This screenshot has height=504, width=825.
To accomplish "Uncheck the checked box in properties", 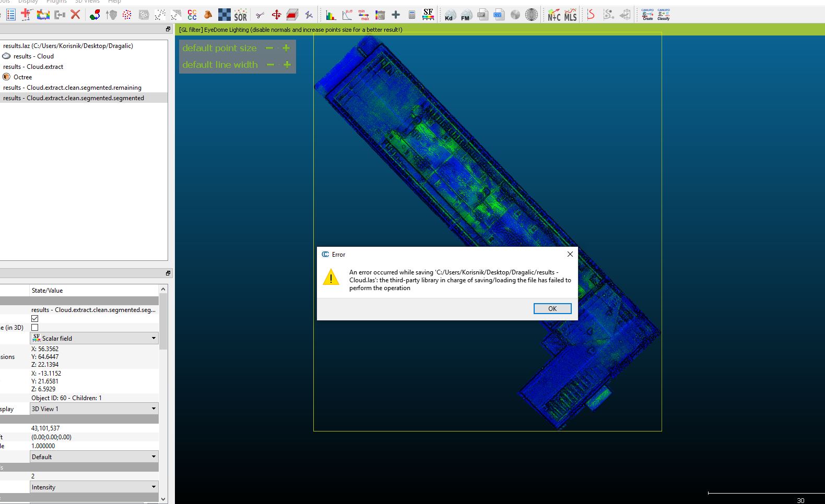I will [35, 319].
